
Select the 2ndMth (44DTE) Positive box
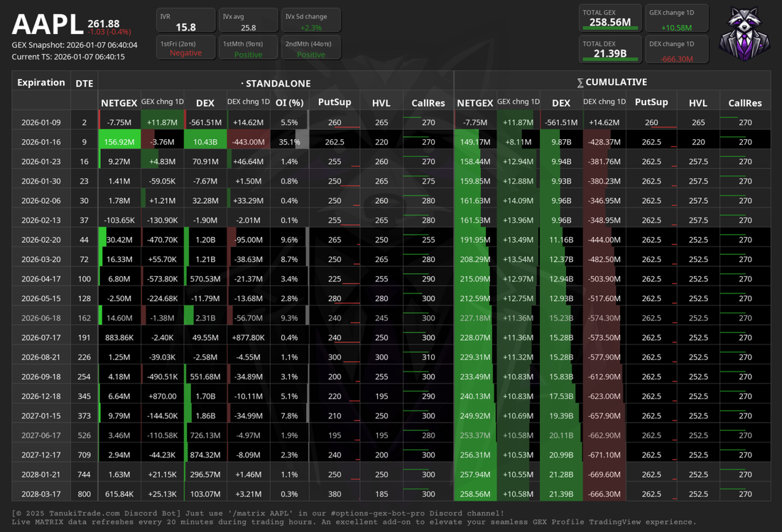[310, 48]
